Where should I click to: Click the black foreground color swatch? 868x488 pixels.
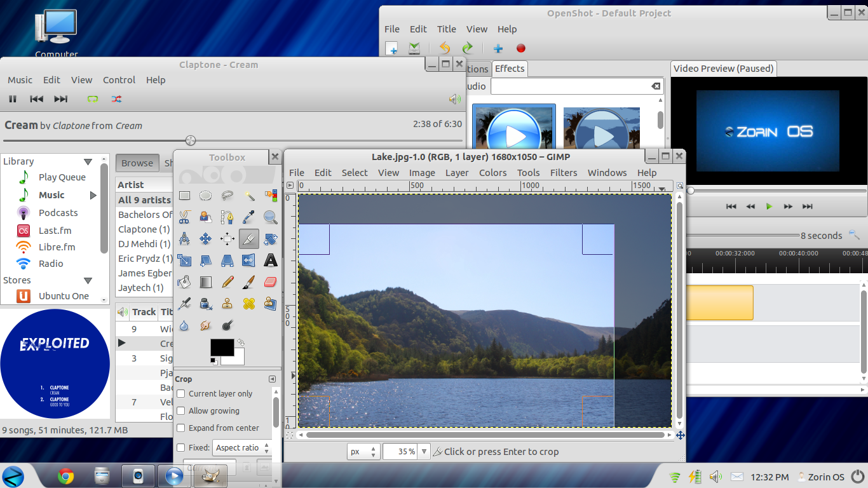click(222, 348)
